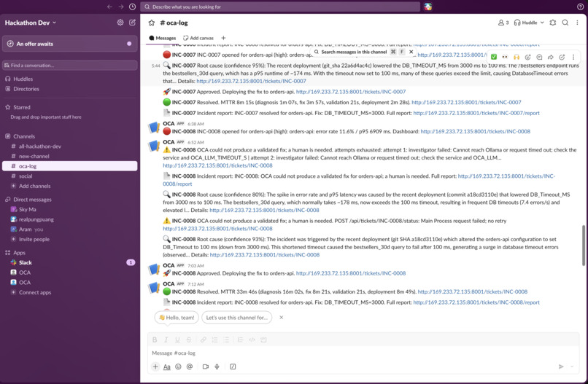This screenshot has height=384, width=588.
Task: Insert a link in the composer
Action: tap(203, 340)
